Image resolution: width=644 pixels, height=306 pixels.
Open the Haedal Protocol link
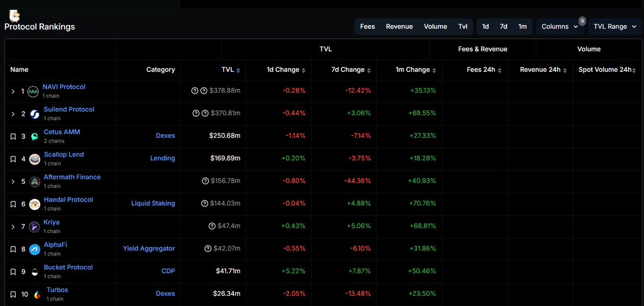pos(68,199)
